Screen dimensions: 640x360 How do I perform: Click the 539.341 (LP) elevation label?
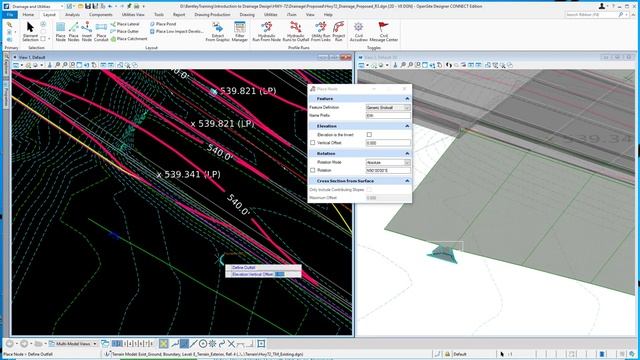(x=189, y=175)
